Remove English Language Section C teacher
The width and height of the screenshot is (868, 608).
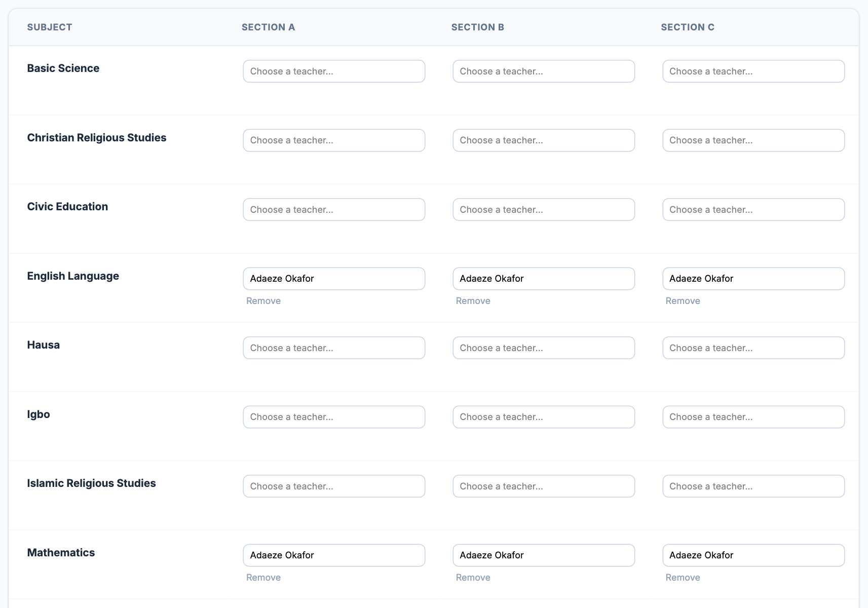pos(683,301)
